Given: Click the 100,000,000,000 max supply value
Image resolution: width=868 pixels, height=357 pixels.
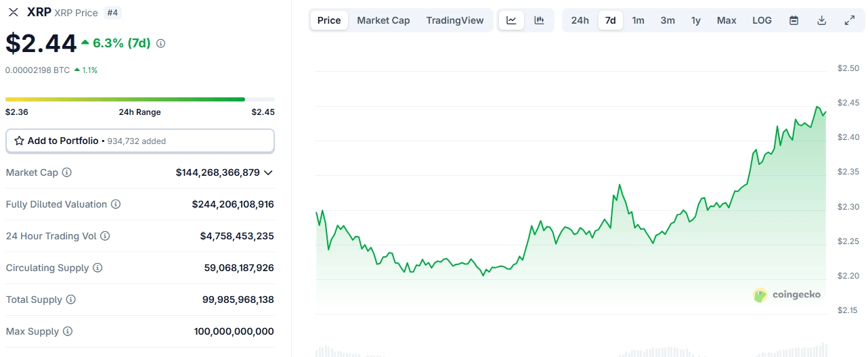Looking at the screenshot, I should point(234,331).
